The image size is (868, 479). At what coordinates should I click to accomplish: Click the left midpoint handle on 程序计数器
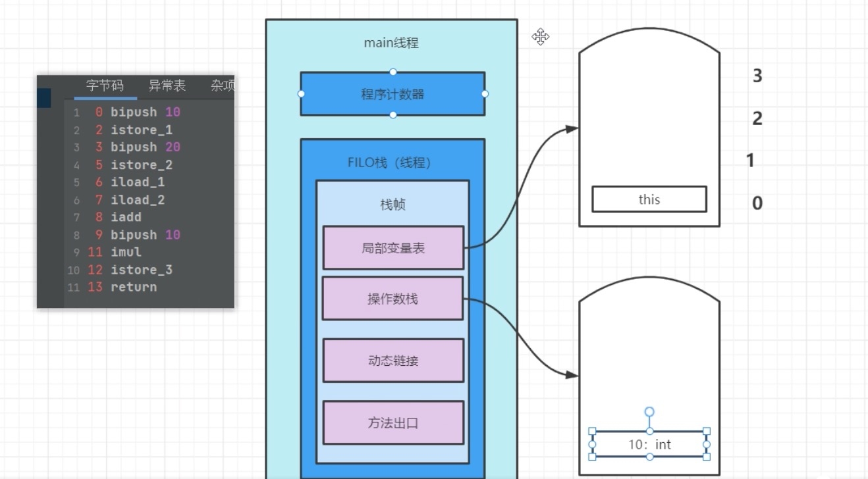tap(302, 93)
